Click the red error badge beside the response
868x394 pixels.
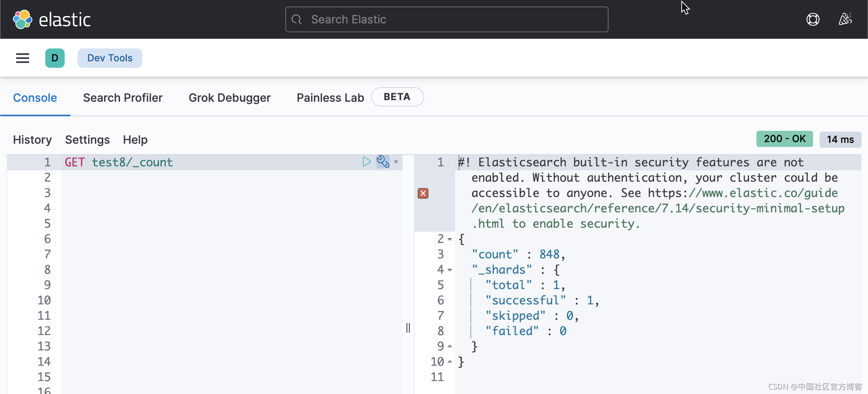(423, 194)
